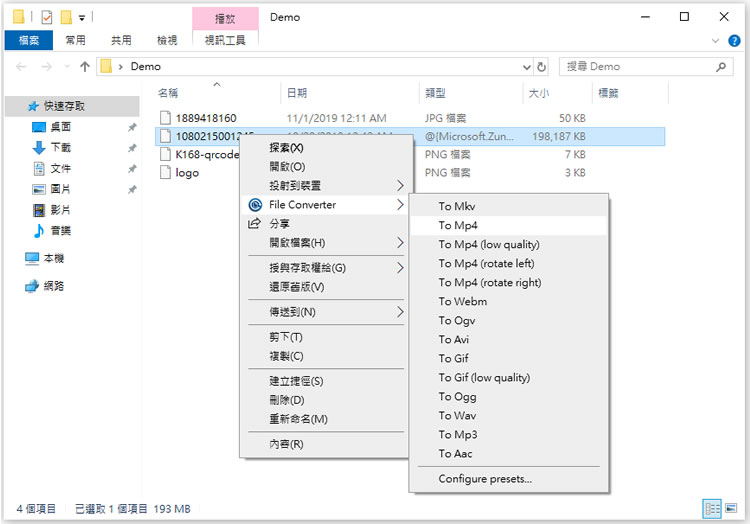Screen dimensions: 750x524
Task: Expand the quick access toolbar dropdown arrow
Action: tap(82, 18)
